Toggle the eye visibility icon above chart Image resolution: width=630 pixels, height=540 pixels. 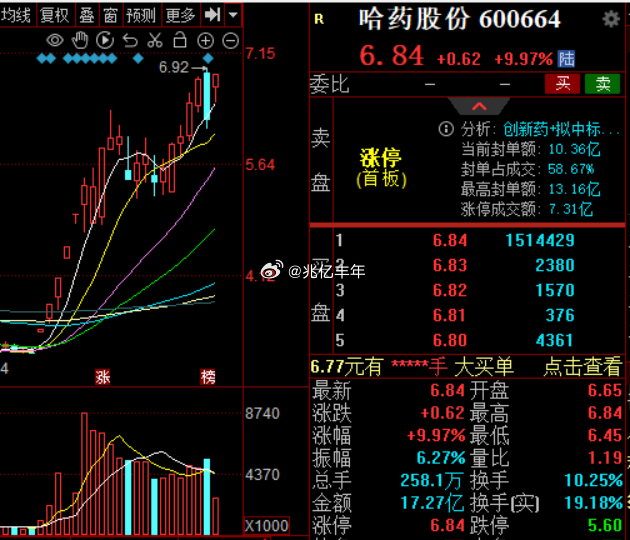(55, 41)
